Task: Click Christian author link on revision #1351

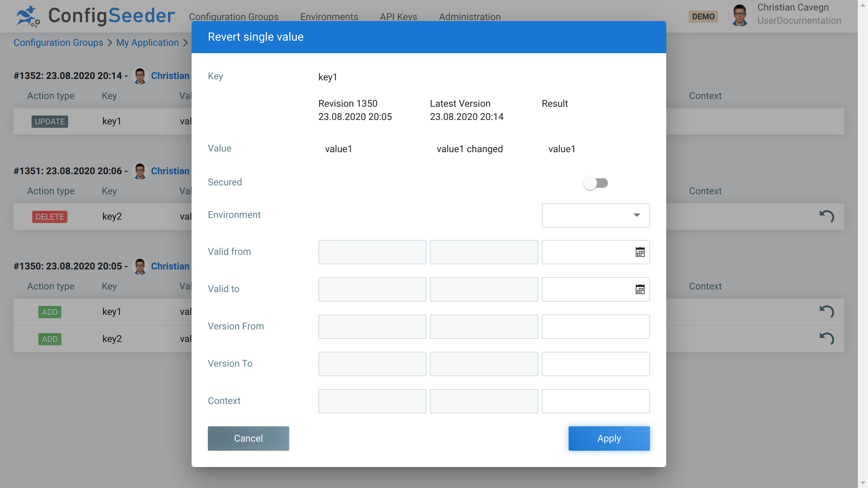Action: [x=170, y=171]
